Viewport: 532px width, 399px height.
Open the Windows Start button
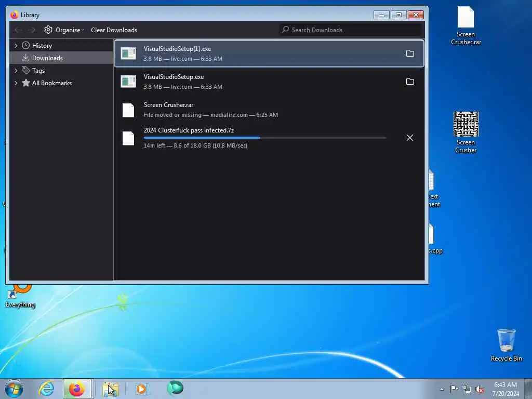tap(14, 389)
